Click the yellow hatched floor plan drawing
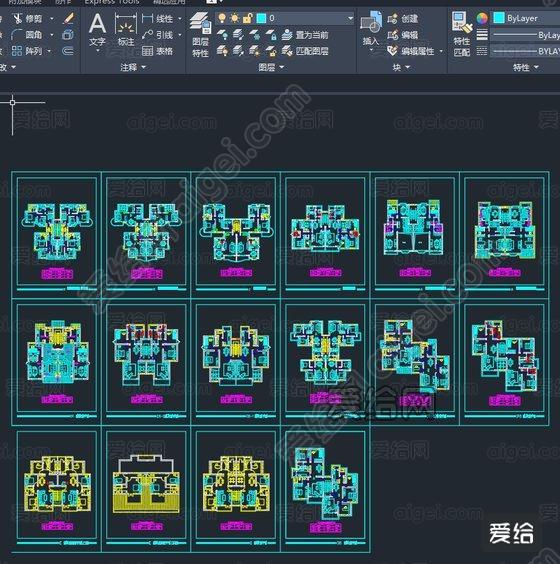Image resolution: width=560 pixels, height=564 pixels. point(146,484)
